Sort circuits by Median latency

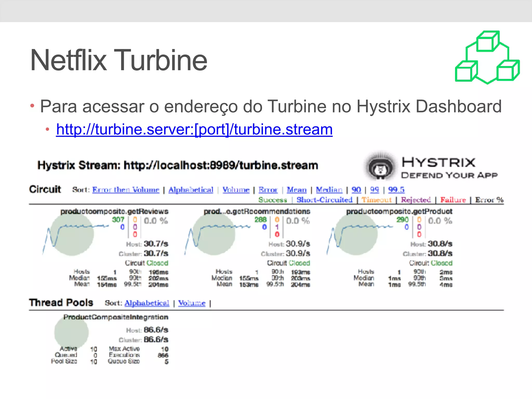tap(329, 190)
